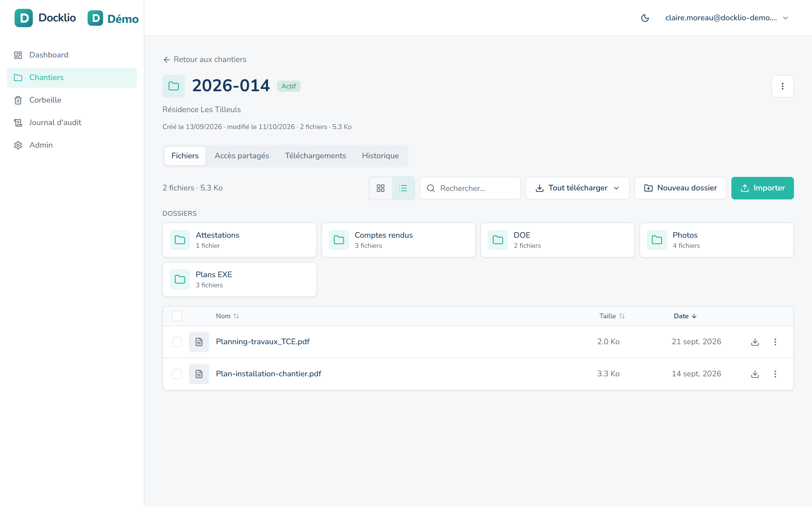Download Plan-installation-chantier.pdf via its download icon
Viewport: 812px width, 507px height.
(755, 374)
